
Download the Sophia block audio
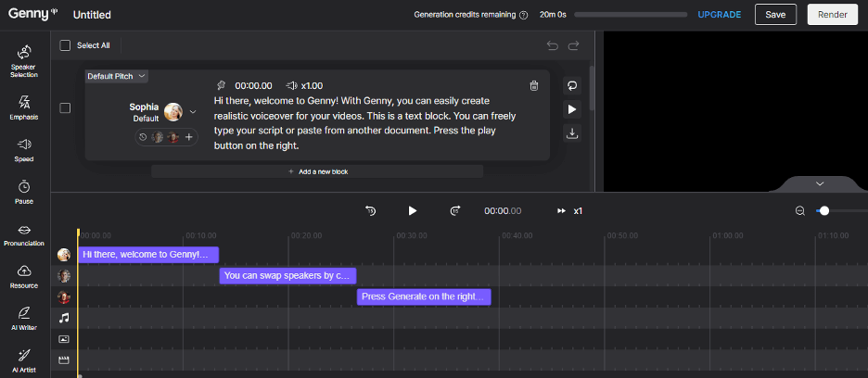(x=572, y=132)
